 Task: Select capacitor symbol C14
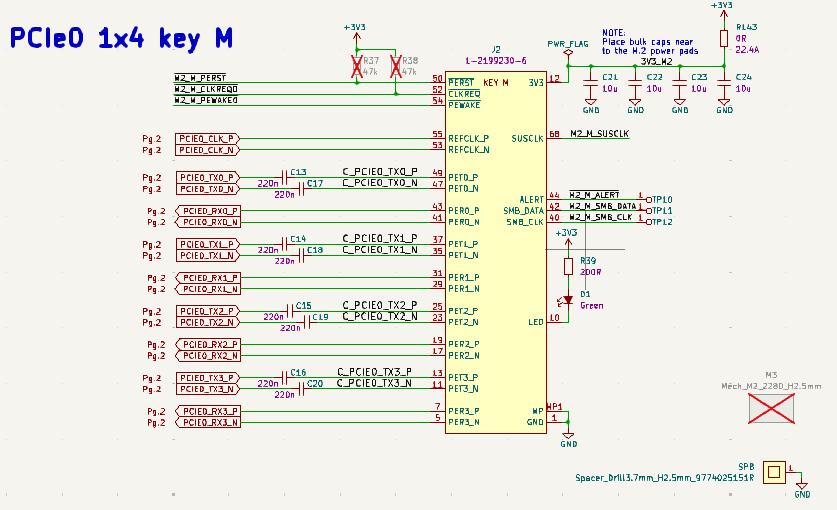coord(285,245)
